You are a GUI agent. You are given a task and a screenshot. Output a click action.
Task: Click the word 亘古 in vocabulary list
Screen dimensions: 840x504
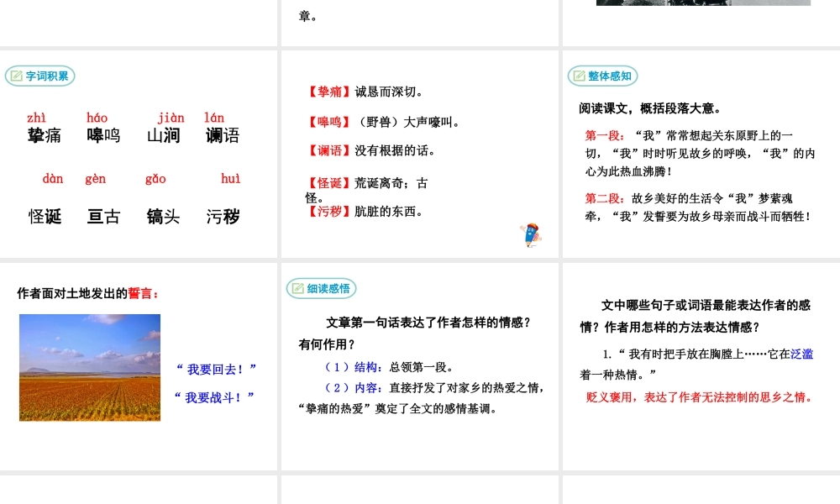click(104, 217)
